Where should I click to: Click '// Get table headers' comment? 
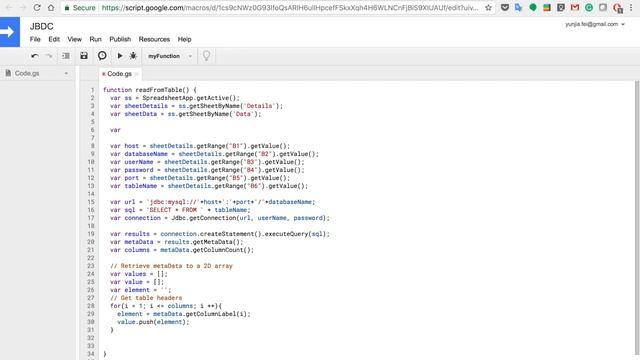146,298
